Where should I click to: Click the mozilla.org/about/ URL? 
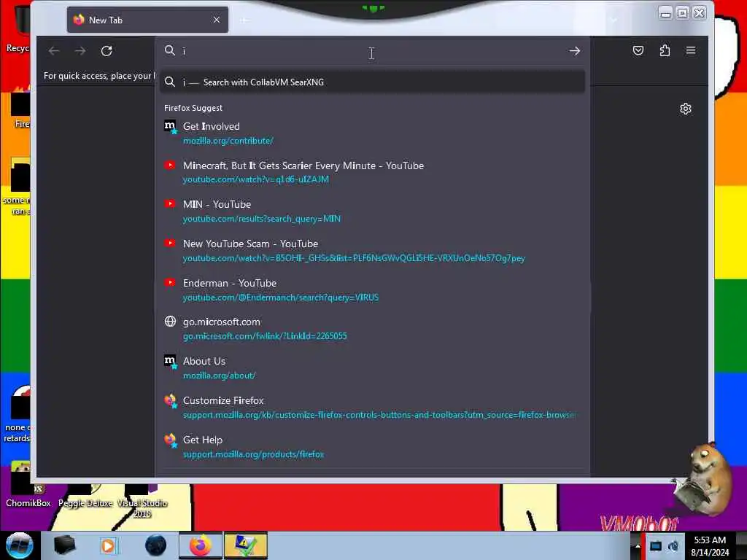click(219, 376)
